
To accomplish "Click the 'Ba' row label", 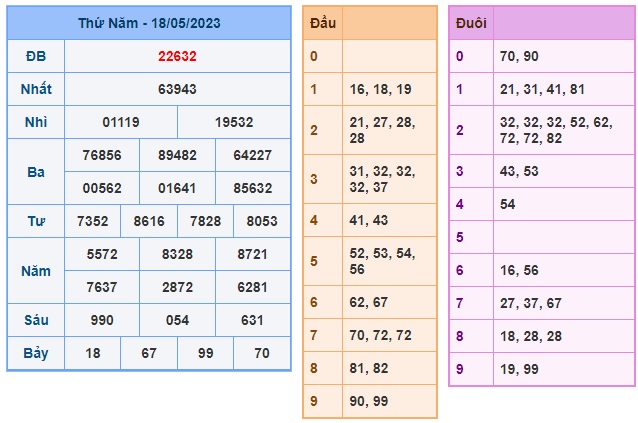I will 36,172.
